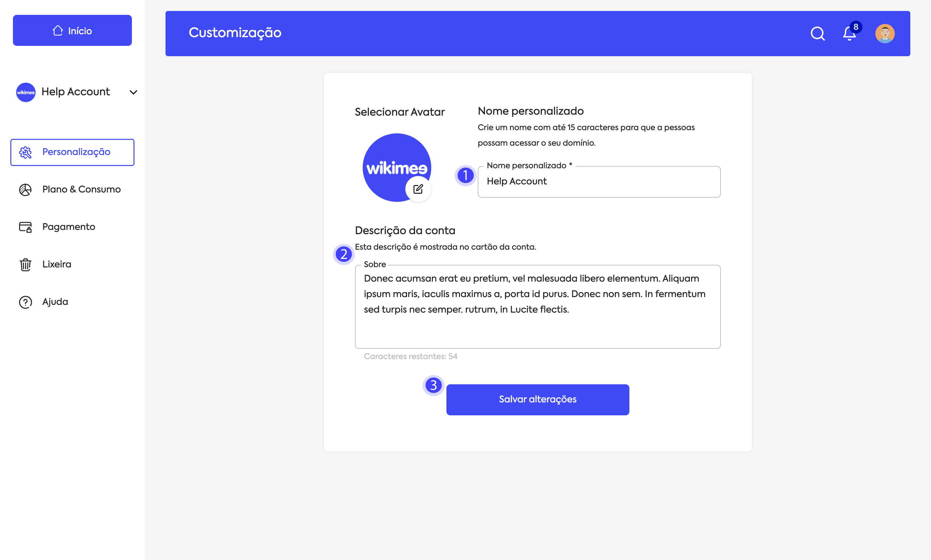Image resolution: width=931 pixels, height=560 pixels.
Task: Click the edit avatar pencil icon
Action: tap(418, 189)
